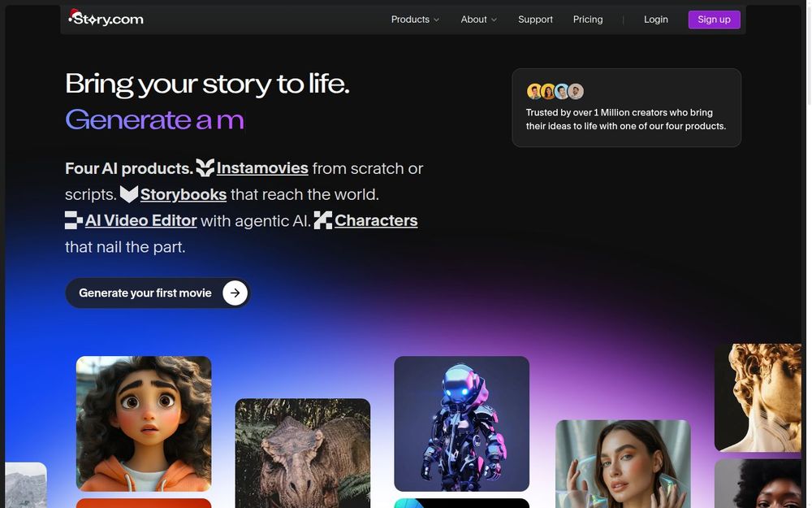Expand the About dropdown chevron
Image resolution: width=812 pixels, height=508 pixels.
[494, 20]
